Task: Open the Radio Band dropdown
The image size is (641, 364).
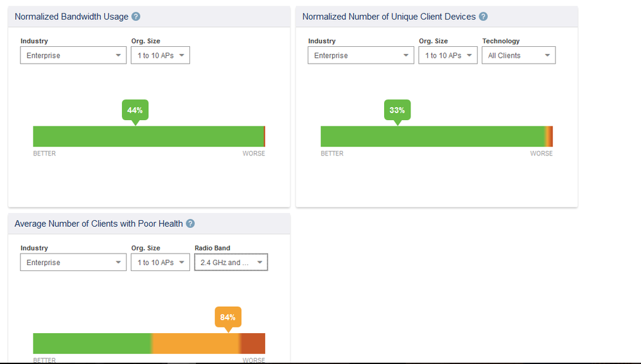Action: point(231,263)
